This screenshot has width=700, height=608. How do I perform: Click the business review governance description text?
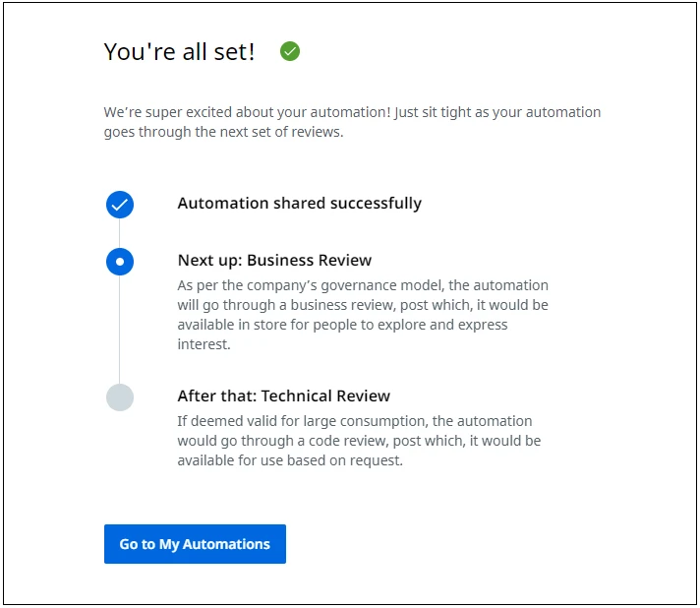(x=363, y=315)
